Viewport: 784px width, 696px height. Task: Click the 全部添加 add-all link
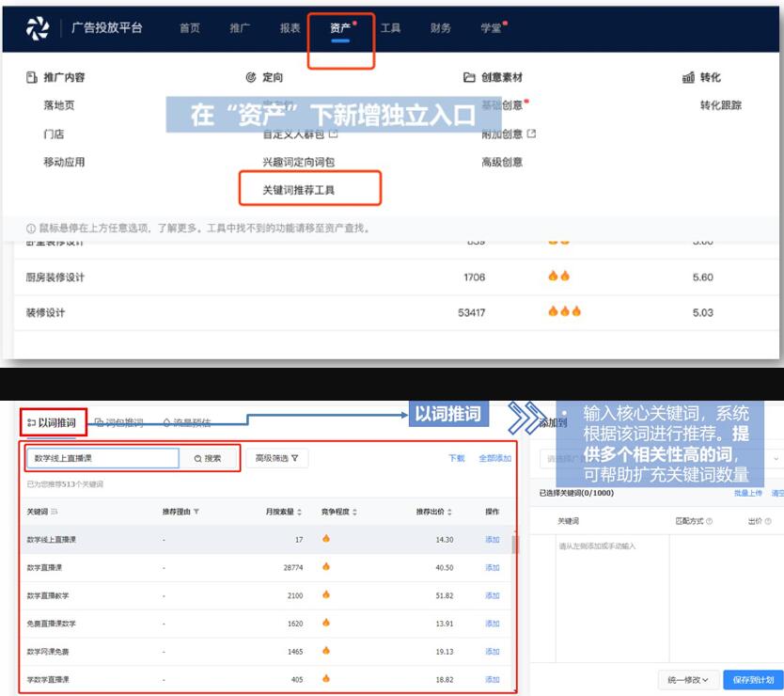click(495, 458)
